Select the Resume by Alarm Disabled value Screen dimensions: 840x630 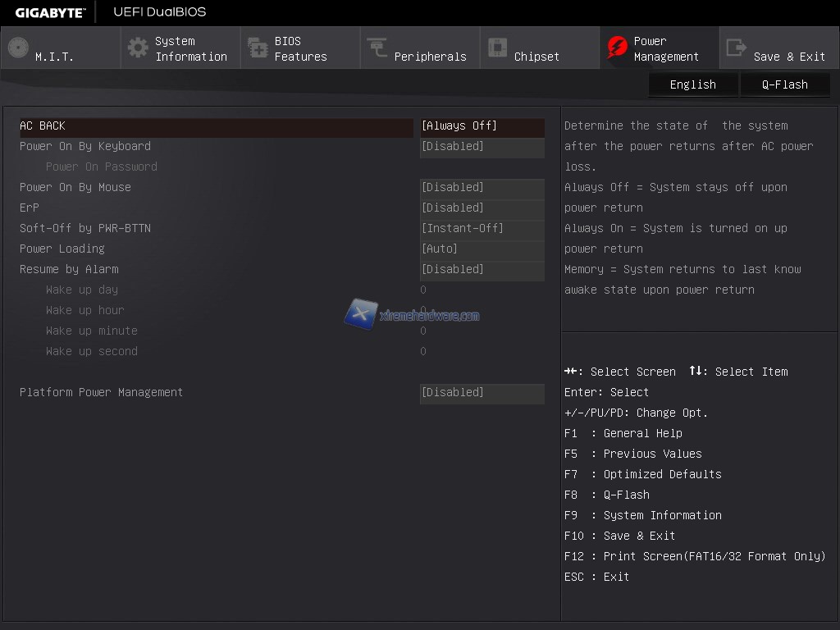click(482, 269)
